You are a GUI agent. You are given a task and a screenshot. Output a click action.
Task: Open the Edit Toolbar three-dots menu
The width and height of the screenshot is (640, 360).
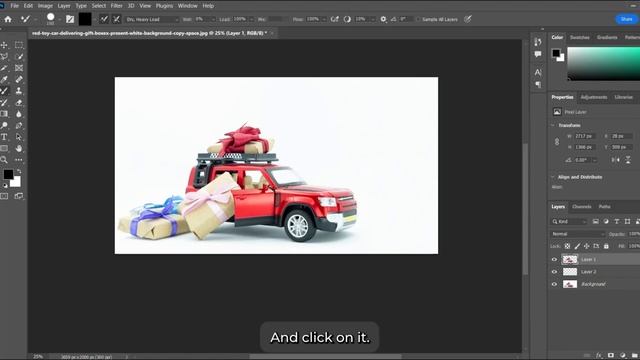19,160
